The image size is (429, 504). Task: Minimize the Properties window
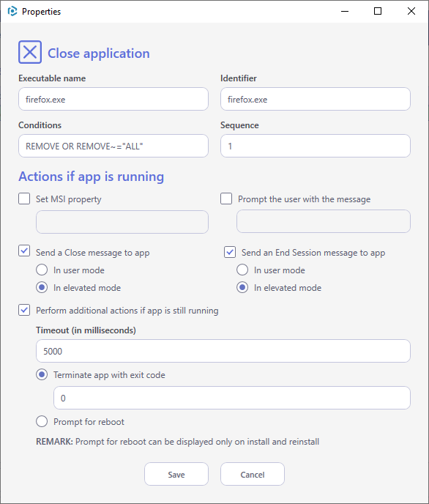pyautogui.click(x=345, y=11)
